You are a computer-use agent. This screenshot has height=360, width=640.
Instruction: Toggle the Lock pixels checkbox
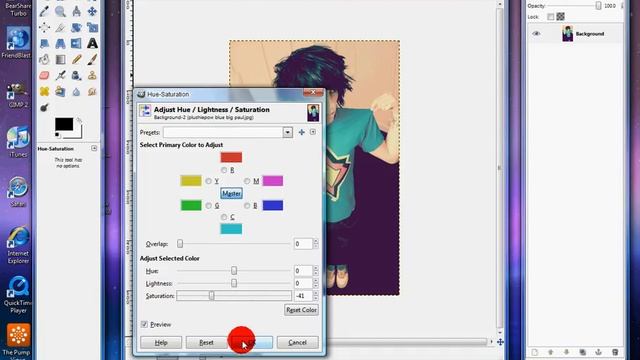point(551,17)
